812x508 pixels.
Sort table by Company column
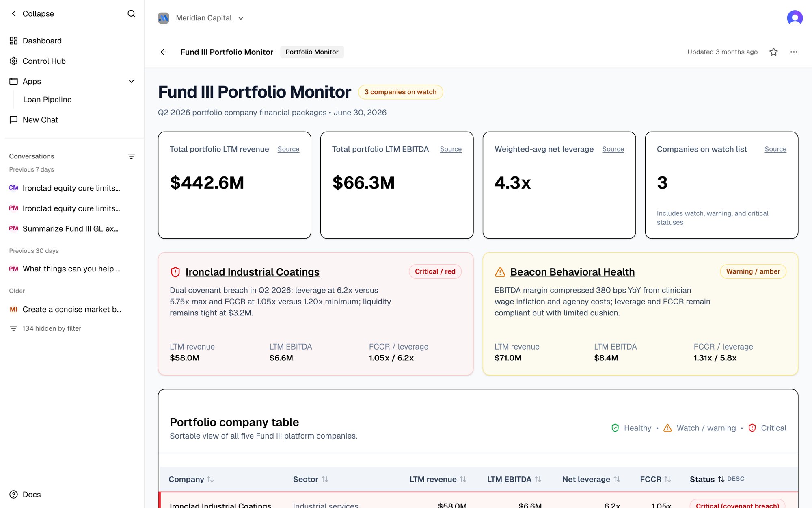click(x=191, y=479)
